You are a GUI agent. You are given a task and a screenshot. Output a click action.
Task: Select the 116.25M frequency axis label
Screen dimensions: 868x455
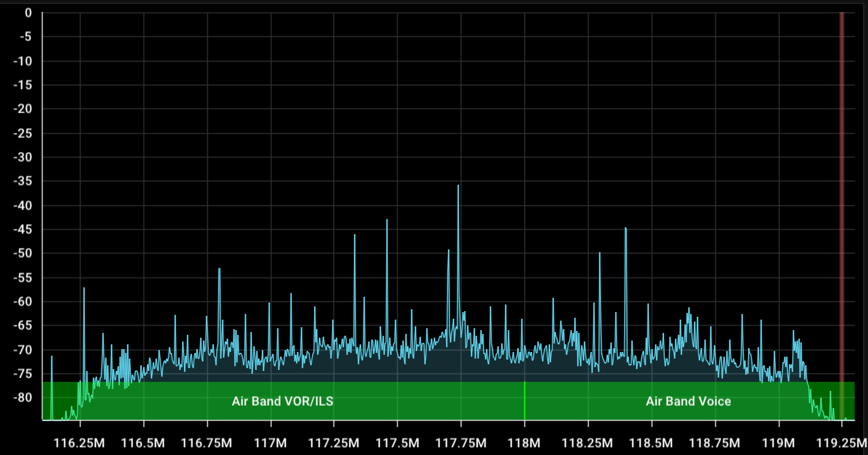(x=79, y=443)
